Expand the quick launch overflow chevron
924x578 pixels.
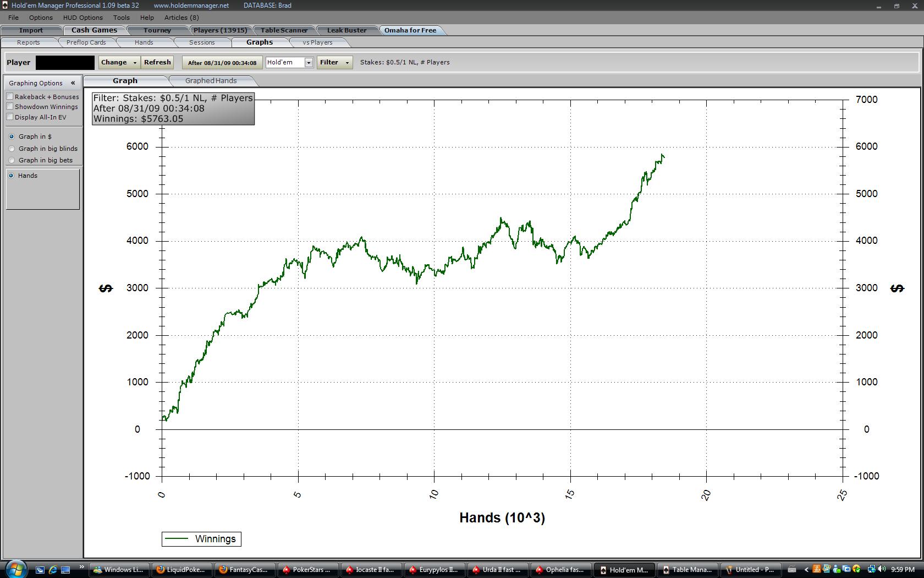[81, 567]
